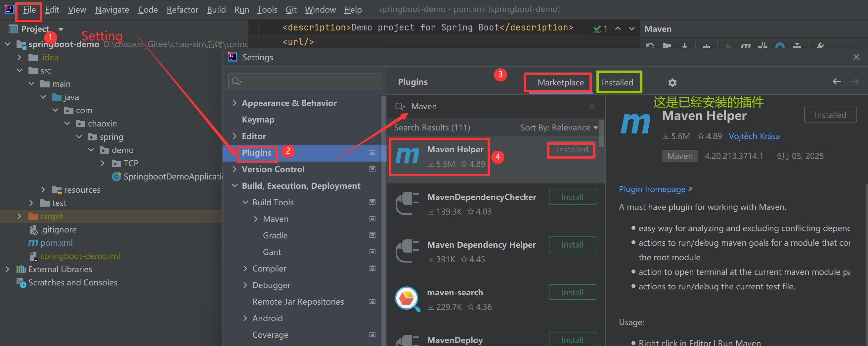This screenshot has width=868, height=346.
Task: Open the File menu
Action: pyautogui.click(x=29, y=10)
